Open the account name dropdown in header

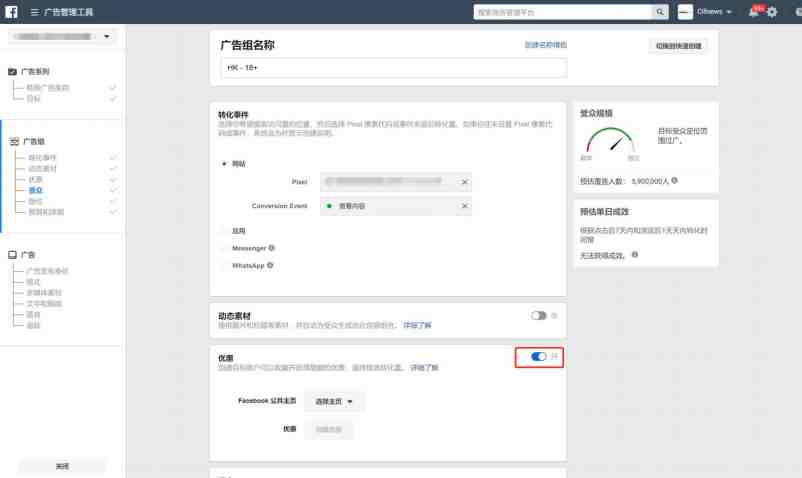pyautogui.click(x=714, y=12)
